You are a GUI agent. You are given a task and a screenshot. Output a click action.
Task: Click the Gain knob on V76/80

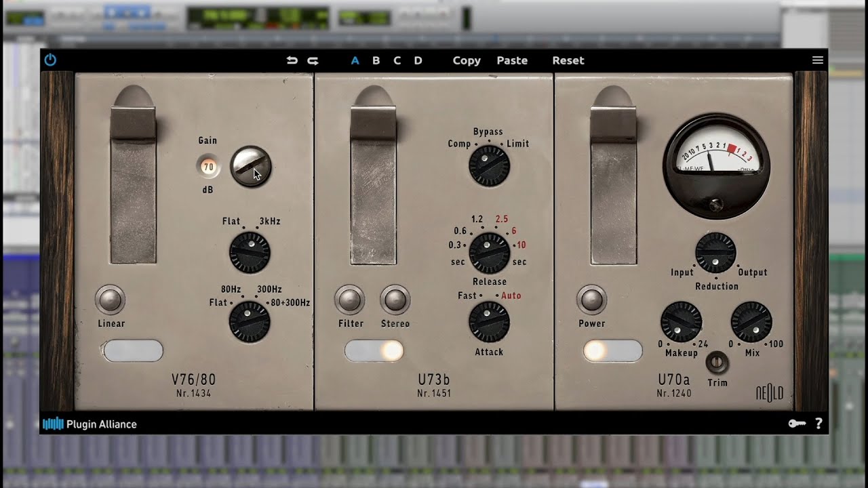click(250, 166)
